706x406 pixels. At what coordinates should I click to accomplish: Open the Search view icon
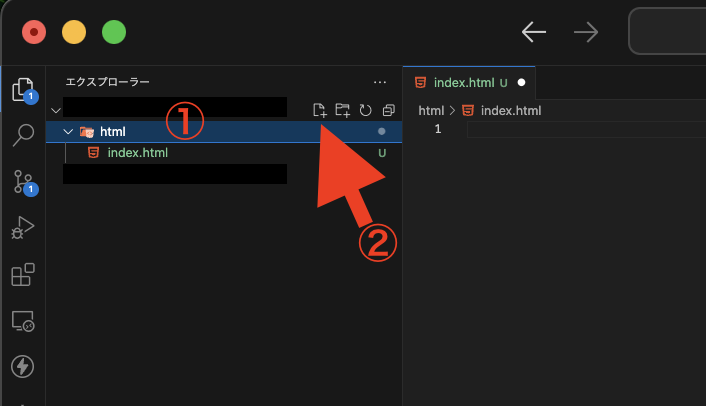point(23,135)
